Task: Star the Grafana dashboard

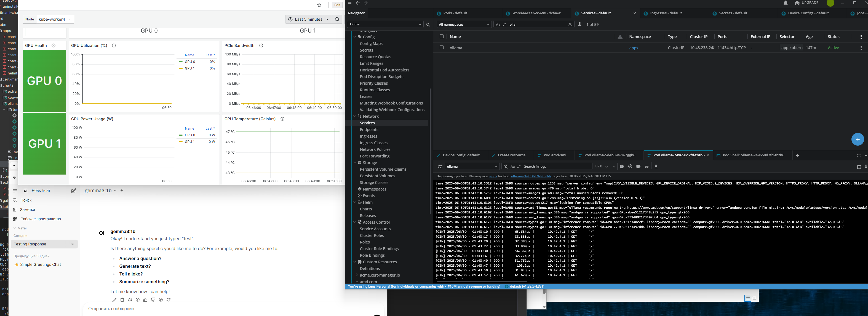Action: pos(319,5)
